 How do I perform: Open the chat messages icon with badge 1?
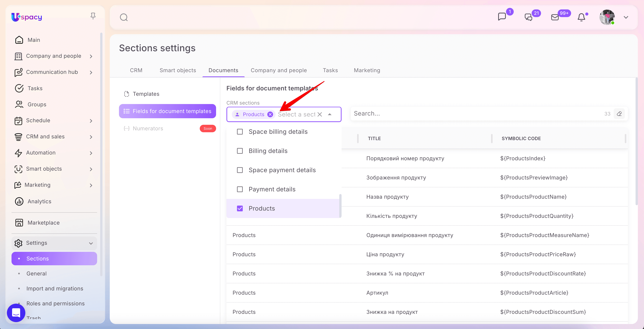[x=502, y=17]
